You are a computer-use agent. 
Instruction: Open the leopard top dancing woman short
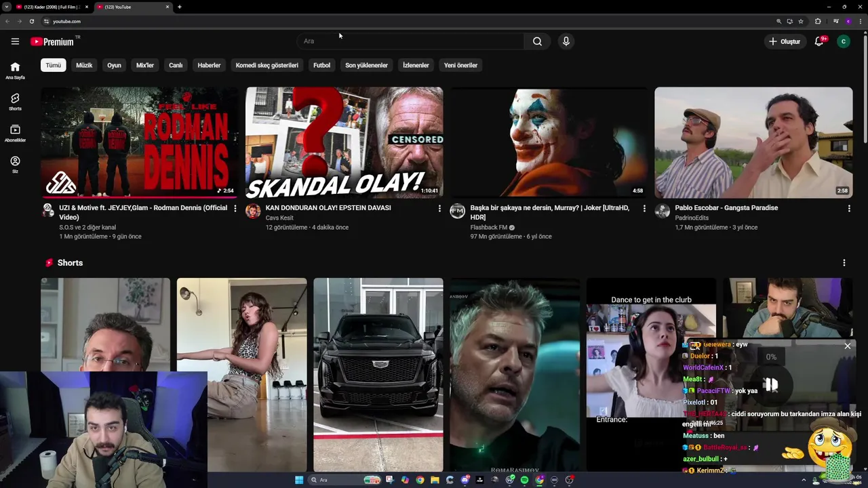[x=241, y=374]
